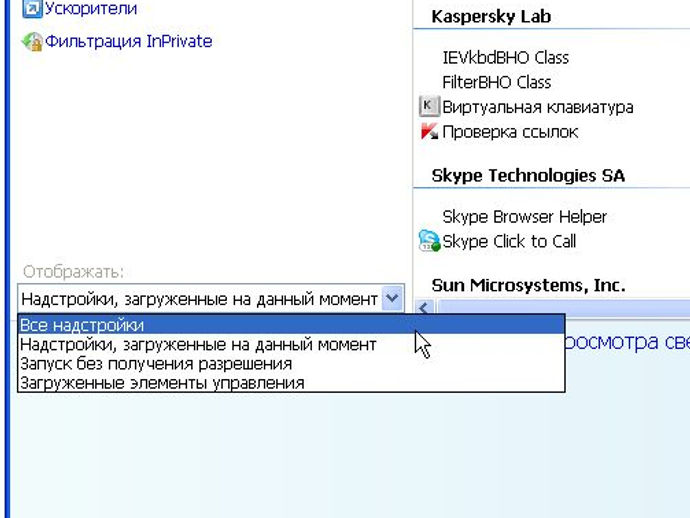Click the horizontal scrollbar track
This screenshot has height=518, width=690.
[x=562, y=308]
